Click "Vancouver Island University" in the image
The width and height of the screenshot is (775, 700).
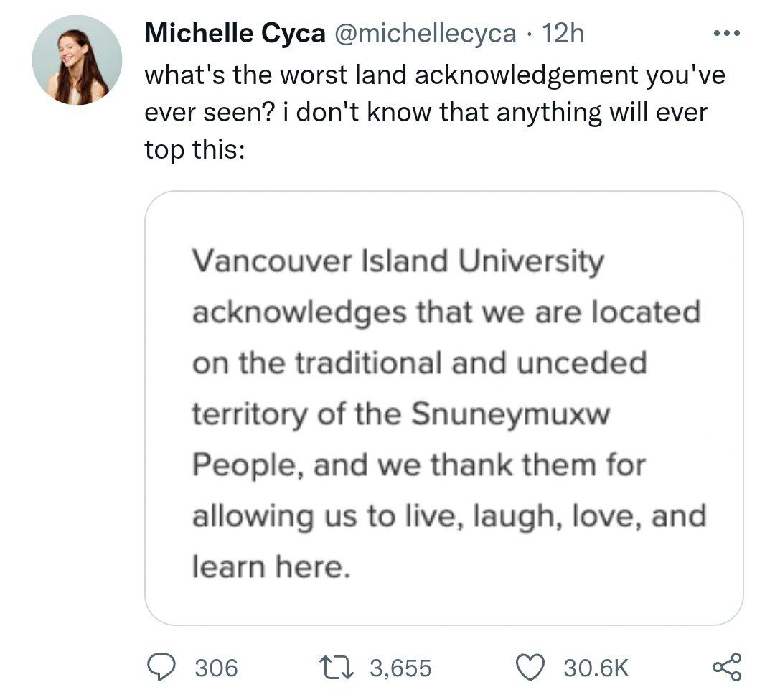point(398,262)
